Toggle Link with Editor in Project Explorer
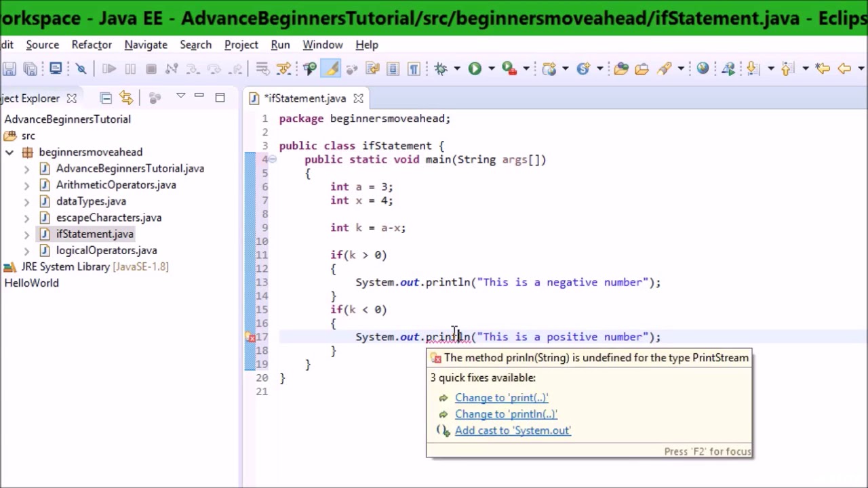The image size is (868, 488). point(126,98)
